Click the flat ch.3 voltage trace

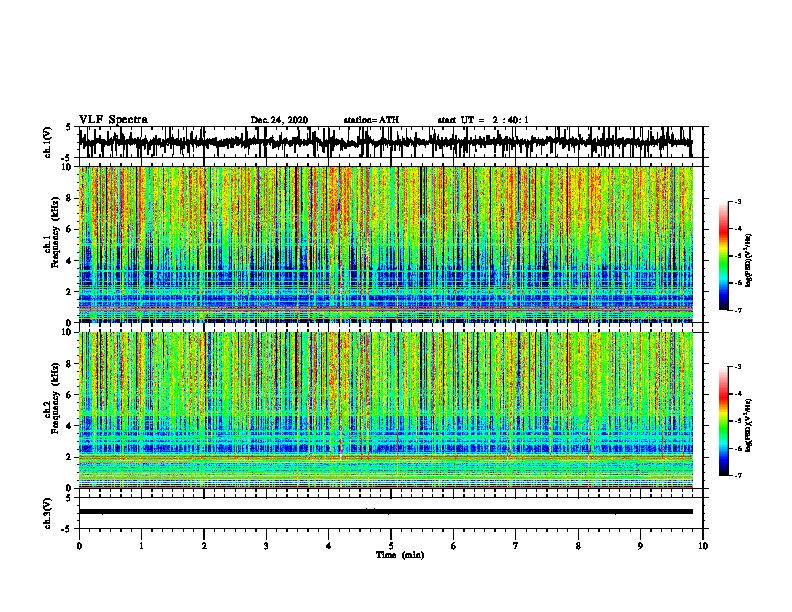coord(385,512)
